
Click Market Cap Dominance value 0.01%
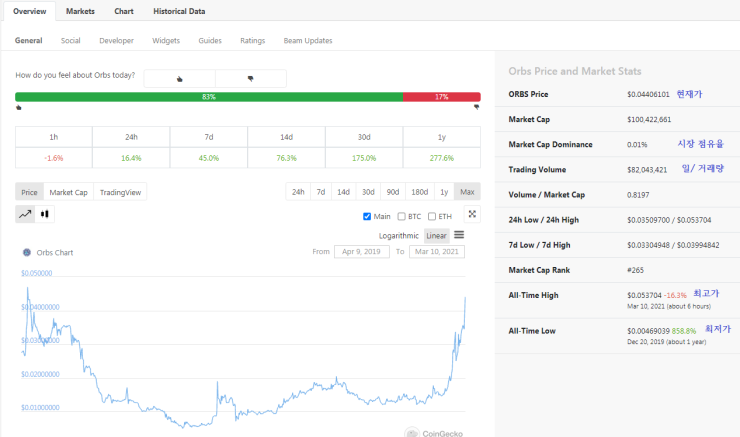[637, 144]
